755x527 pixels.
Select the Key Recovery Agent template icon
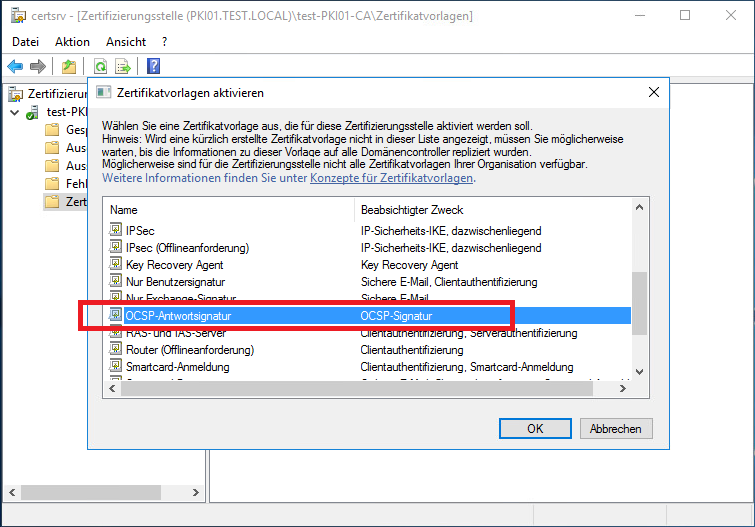pyautogui.click(x=116, y=265)
